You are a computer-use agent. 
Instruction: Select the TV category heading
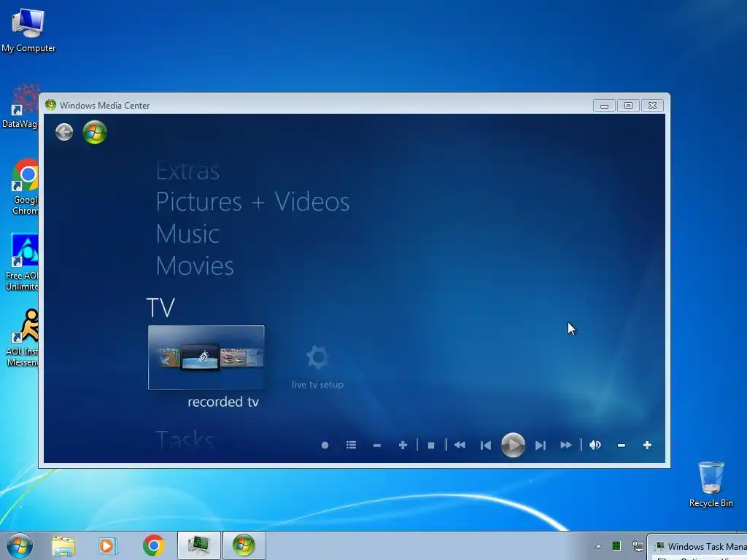tap(160, 308)
